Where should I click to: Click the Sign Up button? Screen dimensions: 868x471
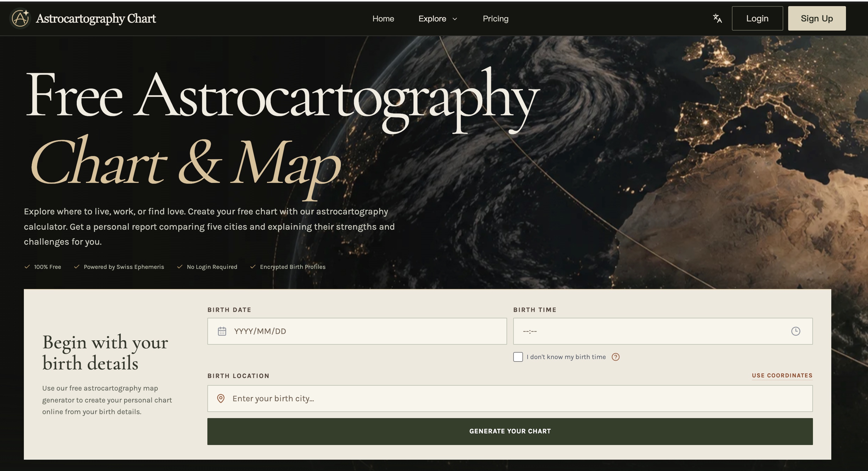(x=817, y=18)
